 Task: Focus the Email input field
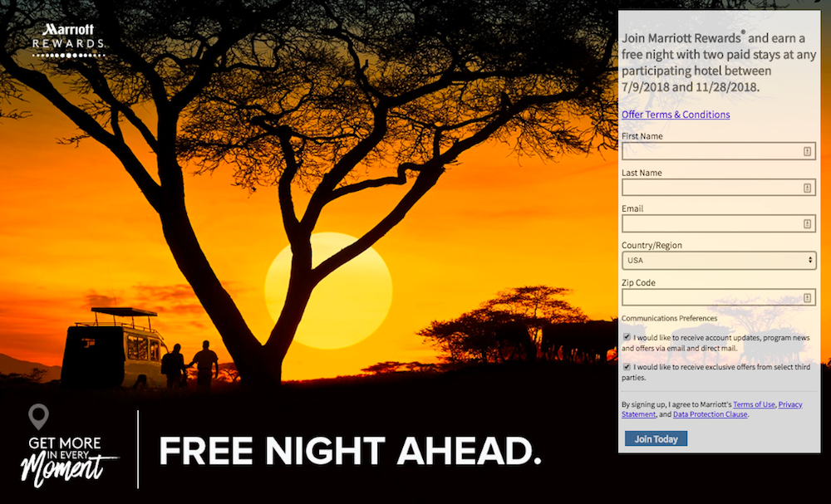(719, 224)
